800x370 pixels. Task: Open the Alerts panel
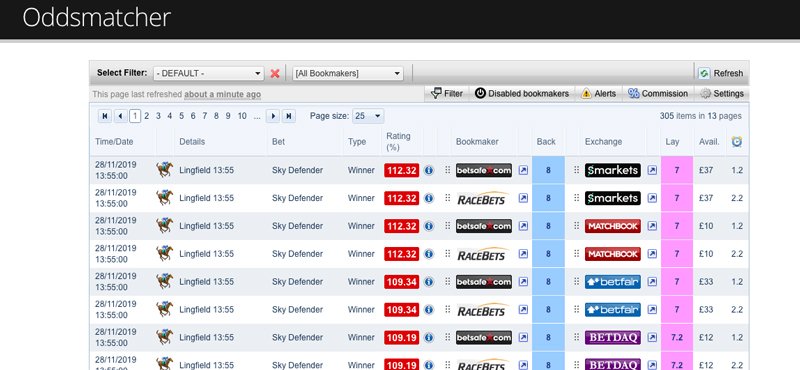[598, 93]
